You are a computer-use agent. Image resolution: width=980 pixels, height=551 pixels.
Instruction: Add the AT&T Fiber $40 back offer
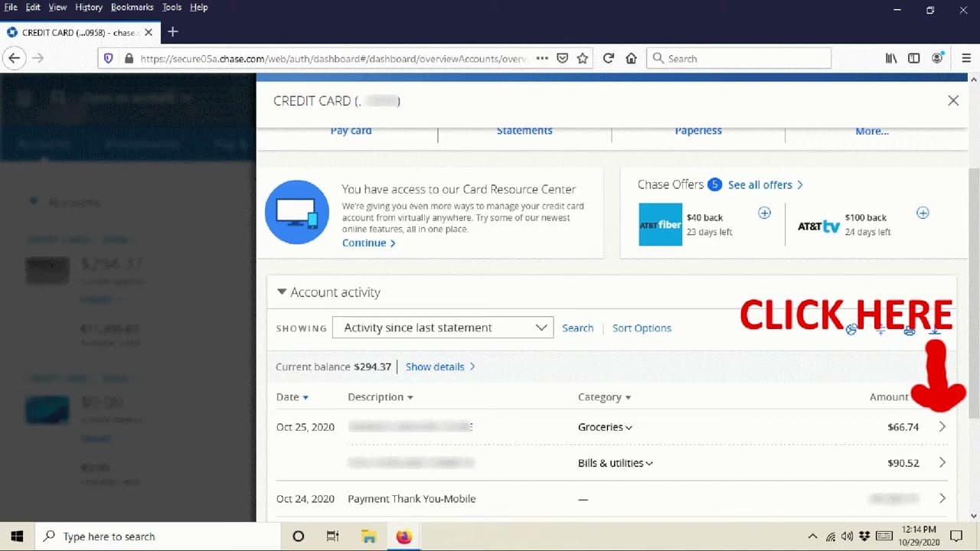pos(764,213)
